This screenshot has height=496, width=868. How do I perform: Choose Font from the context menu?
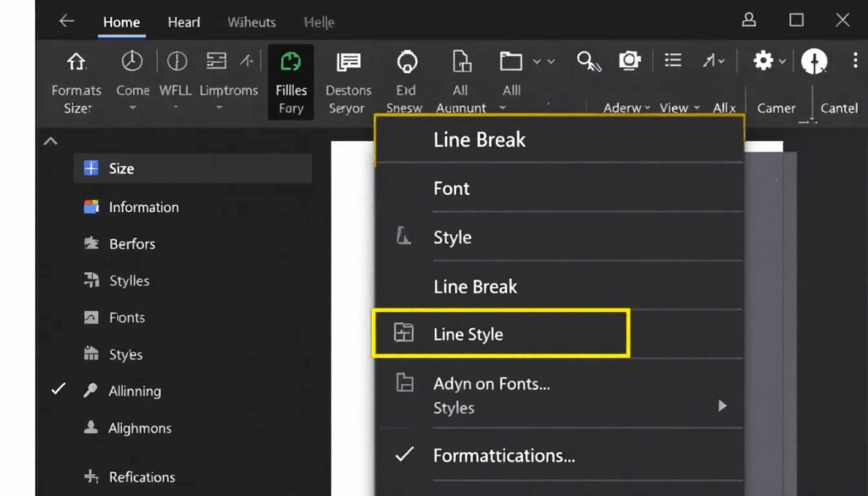click(x=559, y=188)
